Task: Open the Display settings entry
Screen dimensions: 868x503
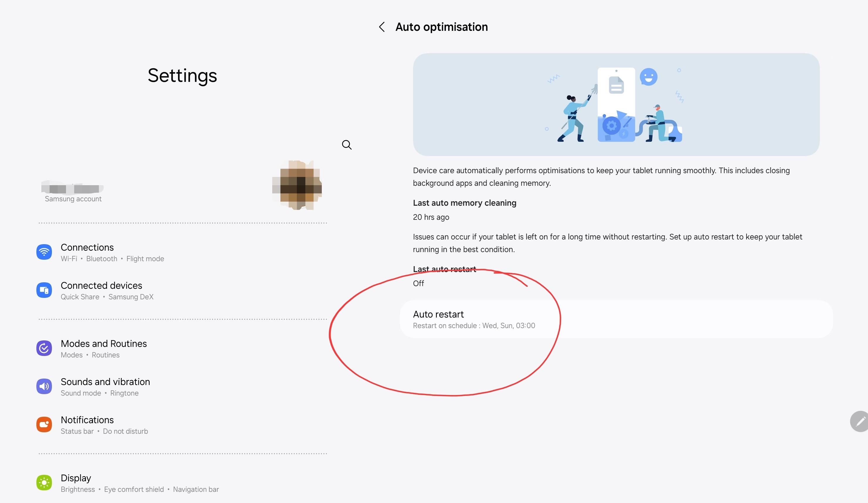Action: tap(76, 478)
